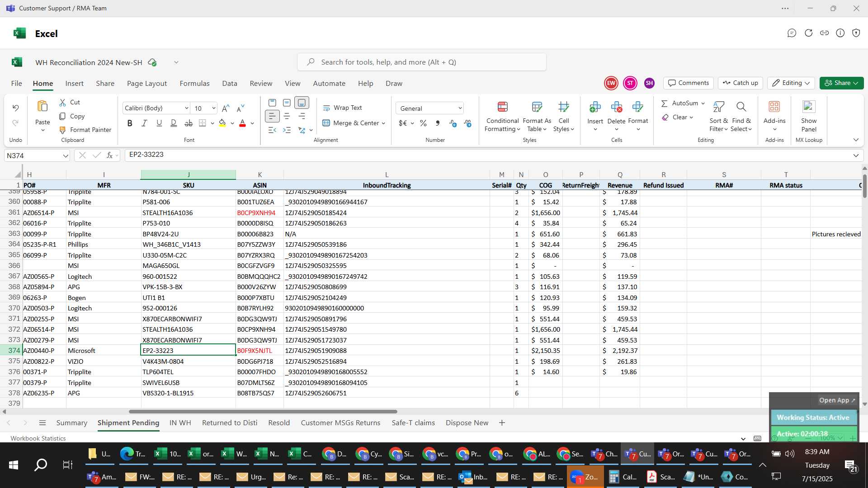Click the percent style icon

coord(423,123)
